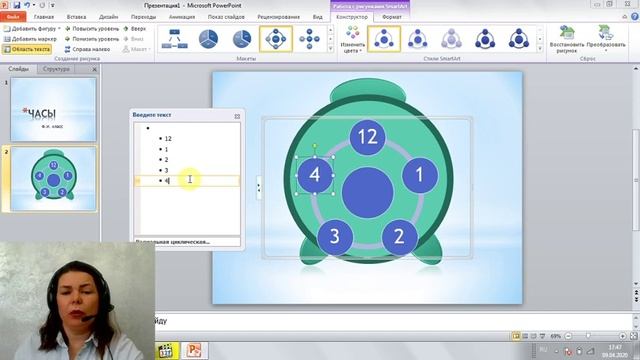Switch to View (Вид) tab

click(318, 17)
